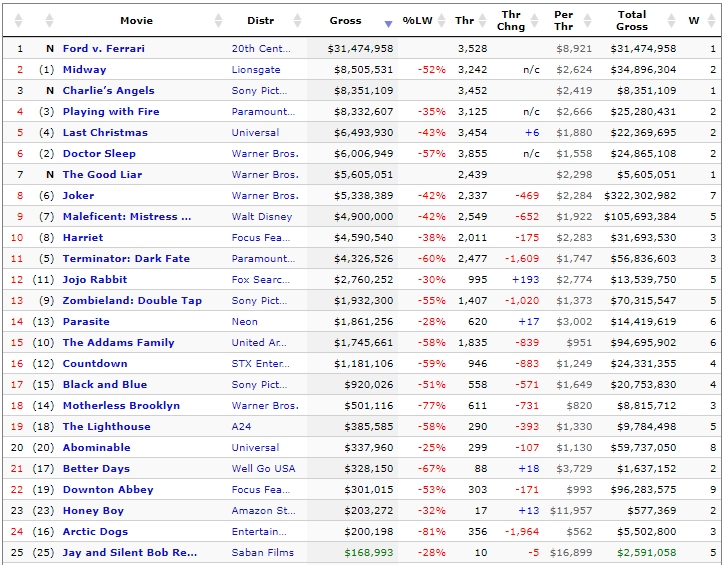Click sort arrows beside %LW header
The height and width of the screenshot is (565, 724).
(x=441, y=20)
